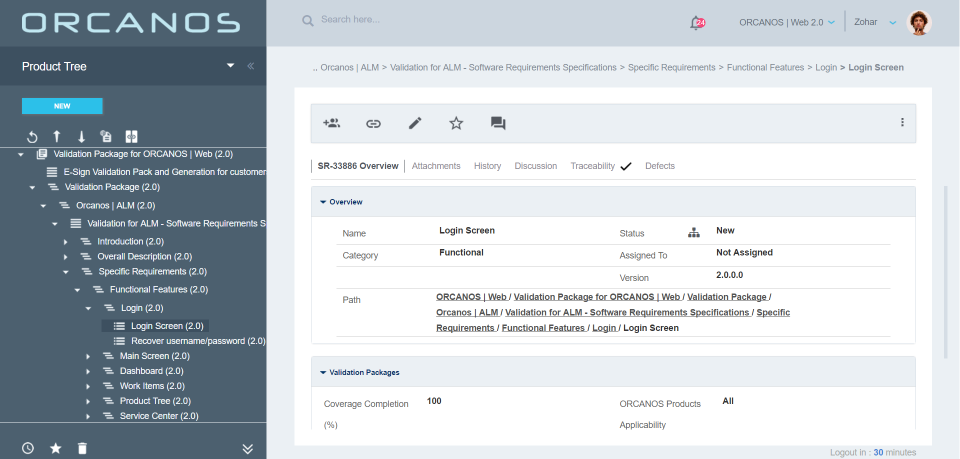
Task: Open the three-dot more options menu
Action: tap(902, 123)
